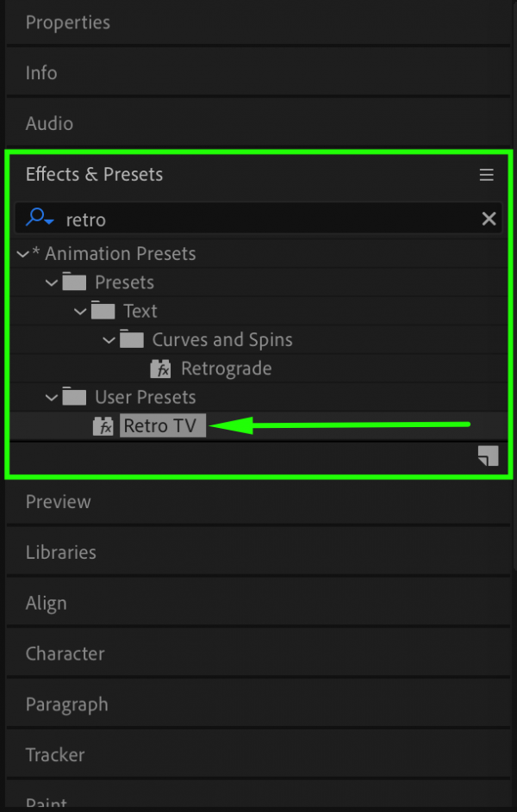Collapse the Text folder
The width and height of the screenshot is (517, 812).
(x=80, y=311)
